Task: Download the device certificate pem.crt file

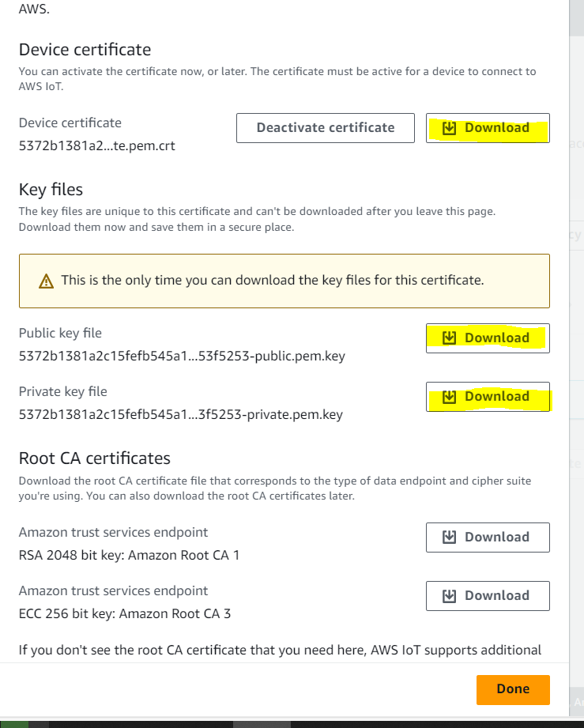Action: click(x=488, y=128)
